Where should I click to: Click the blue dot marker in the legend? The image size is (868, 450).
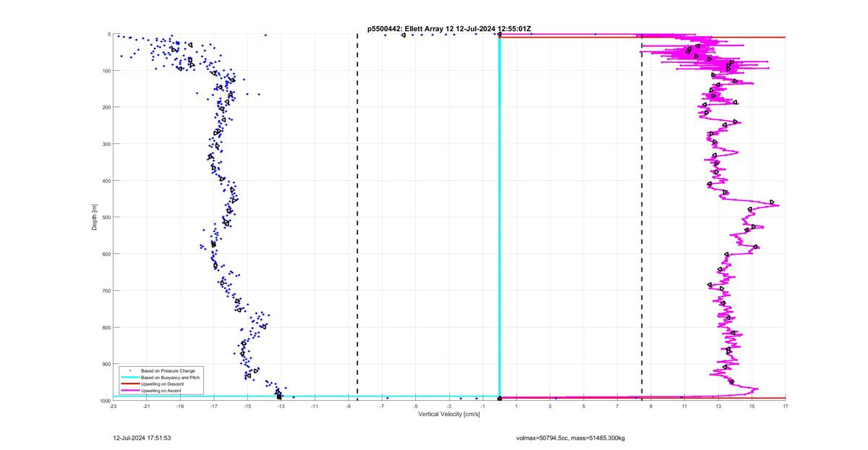pyautogui.click(x=129, y=370)
